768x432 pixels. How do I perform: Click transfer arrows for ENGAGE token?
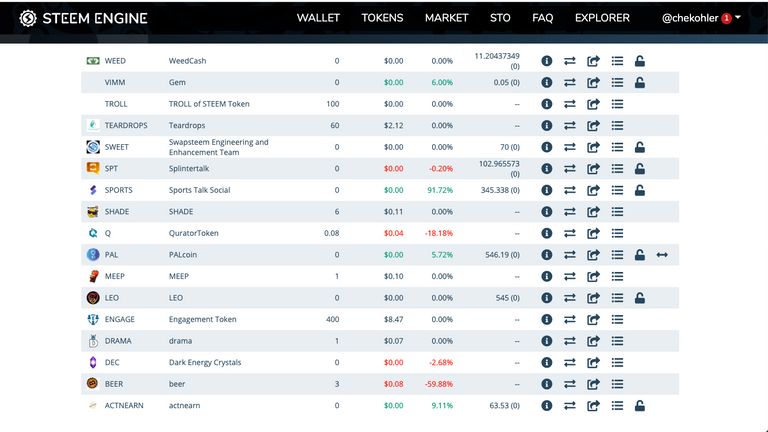(570, 319)
